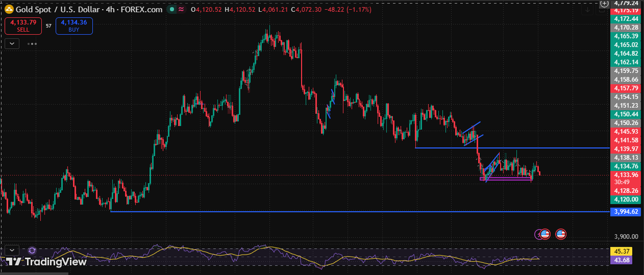Screen dimensions: 644x275
Task: Click the 3,994.62 blue price line label
Action: point(626,212)
